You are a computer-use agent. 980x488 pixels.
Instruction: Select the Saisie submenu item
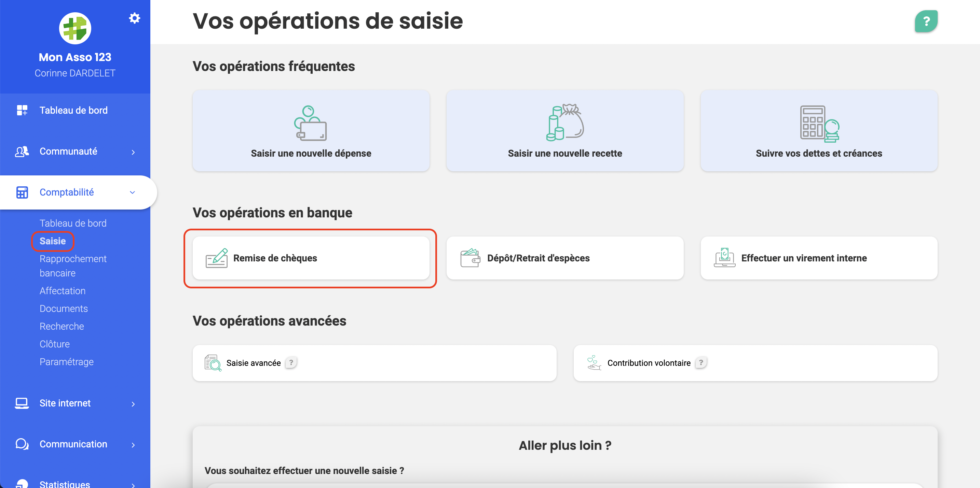pos(53,241)
